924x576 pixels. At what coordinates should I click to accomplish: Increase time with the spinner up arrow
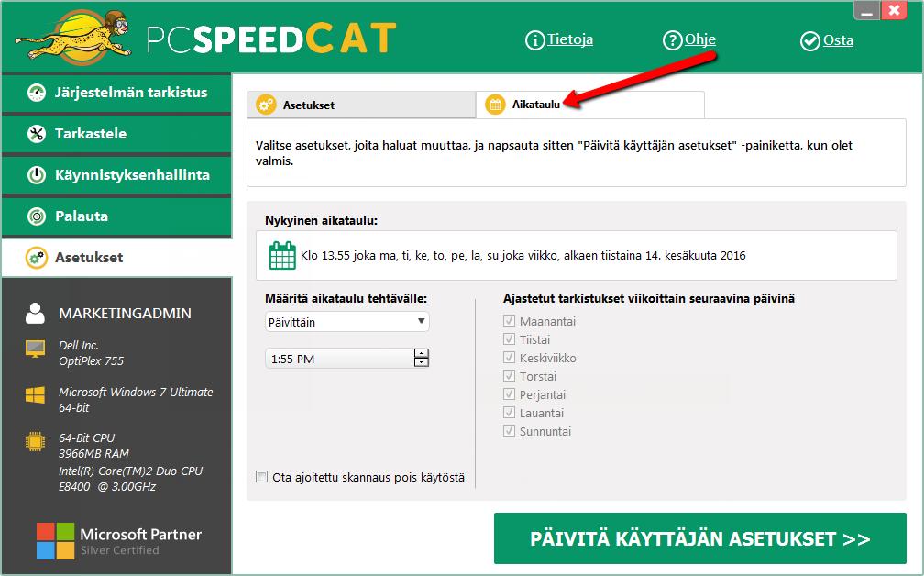(422, 353)
